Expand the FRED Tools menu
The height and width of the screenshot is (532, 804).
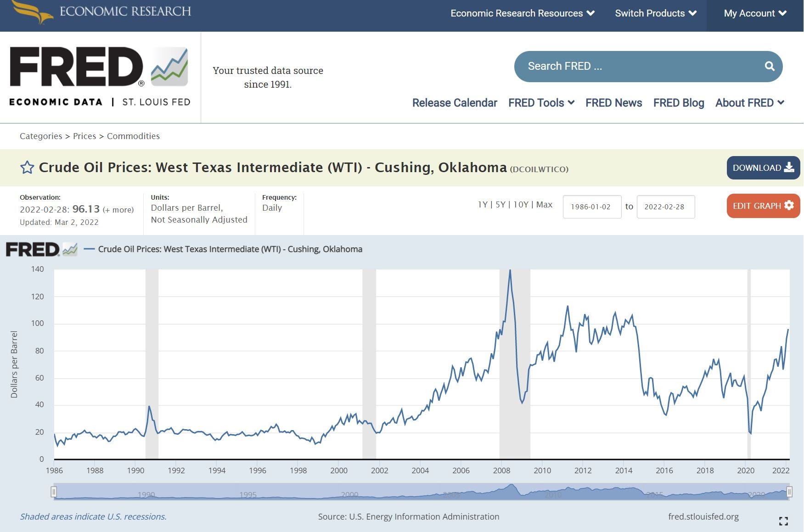click(541, 103)
